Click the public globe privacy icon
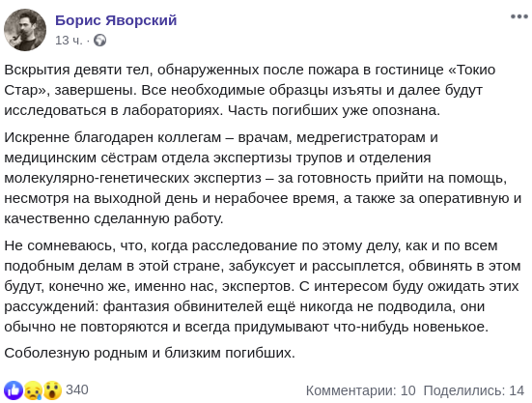This screenshot has height=403, width=532. pyautogui.click(x=99, y=41)
